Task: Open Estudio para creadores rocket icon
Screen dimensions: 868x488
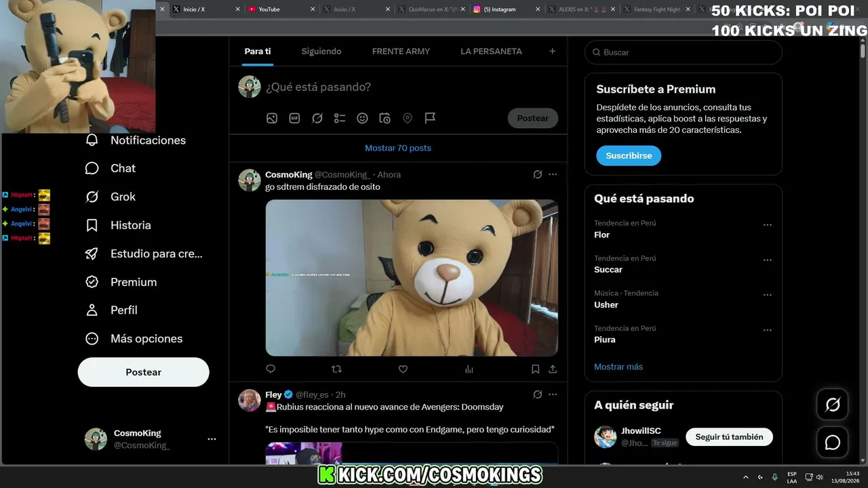Action: click(92, 253)
